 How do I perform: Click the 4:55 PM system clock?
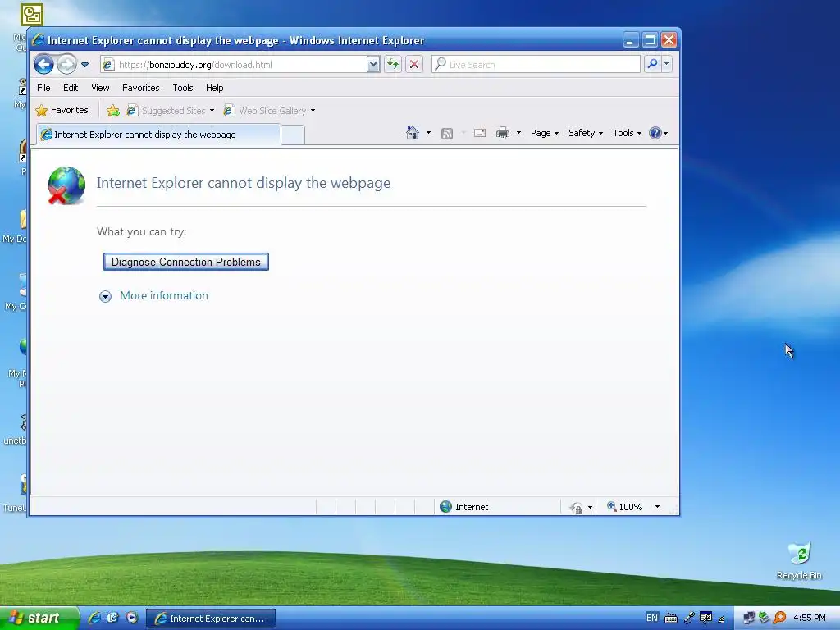tap(809, 619)
